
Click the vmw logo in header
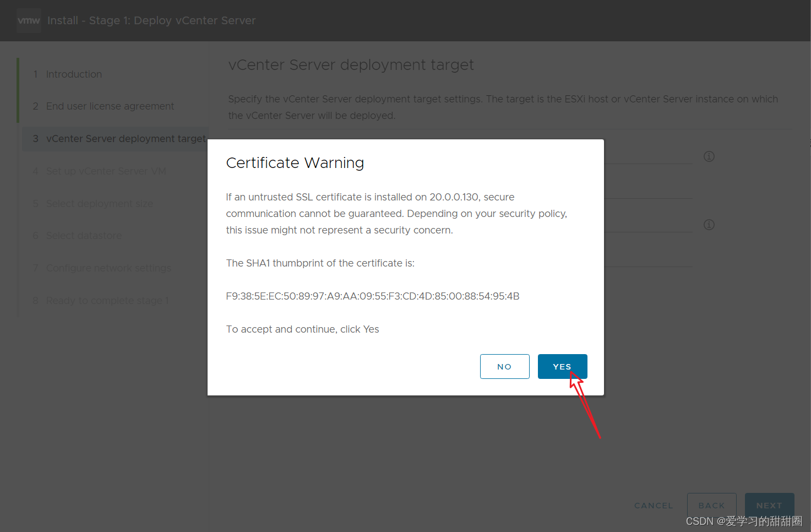click(29, 20)
